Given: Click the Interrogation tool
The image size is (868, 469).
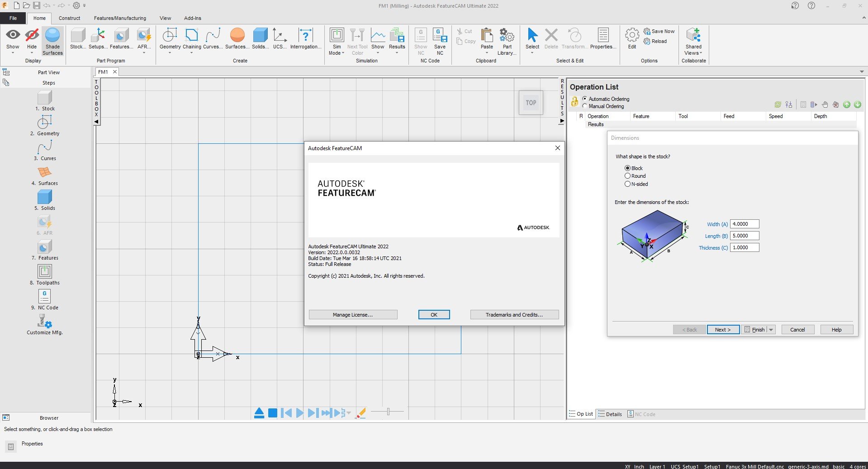Looking at the screenshot, I should [x=306, y=39].
